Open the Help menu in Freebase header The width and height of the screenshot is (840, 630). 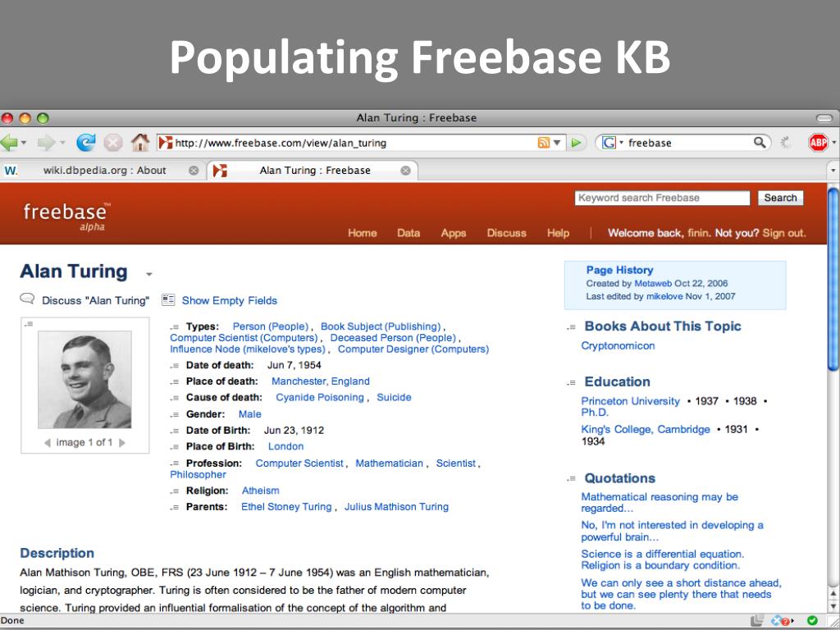(558, 233)
